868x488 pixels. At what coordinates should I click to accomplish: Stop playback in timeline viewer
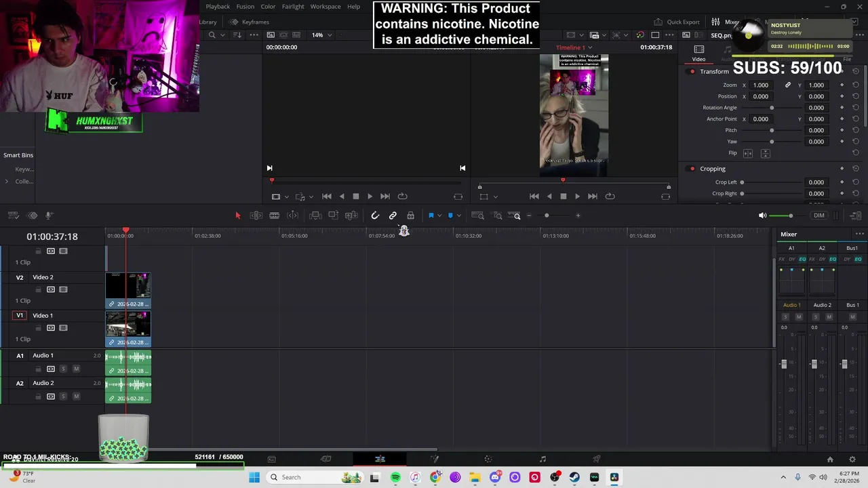tap(563, 197)
